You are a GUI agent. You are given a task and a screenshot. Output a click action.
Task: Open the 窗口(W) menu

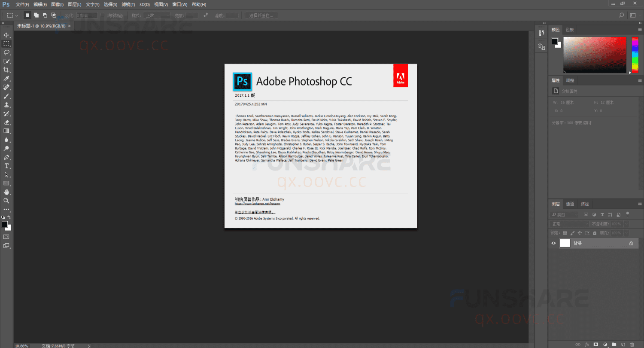[x=179, y=4]
